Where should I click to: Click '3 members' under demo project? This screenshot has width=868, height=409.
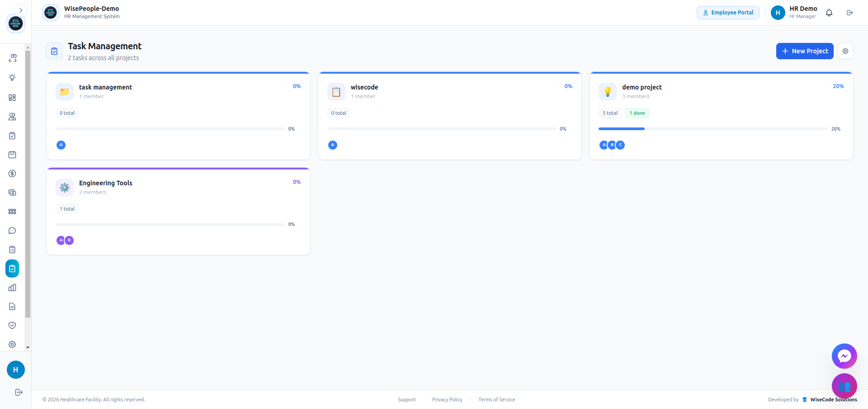[x=636, y=96]
